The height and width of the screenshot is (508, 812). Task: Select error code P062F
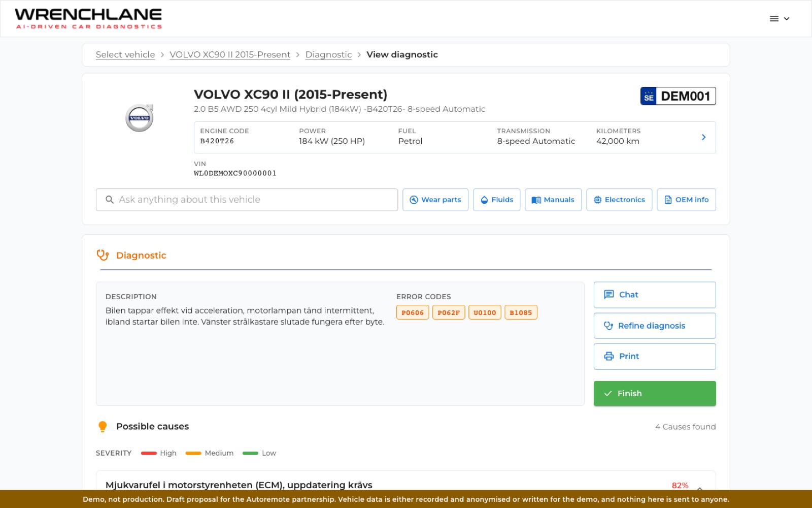click(x=449, y=312)
